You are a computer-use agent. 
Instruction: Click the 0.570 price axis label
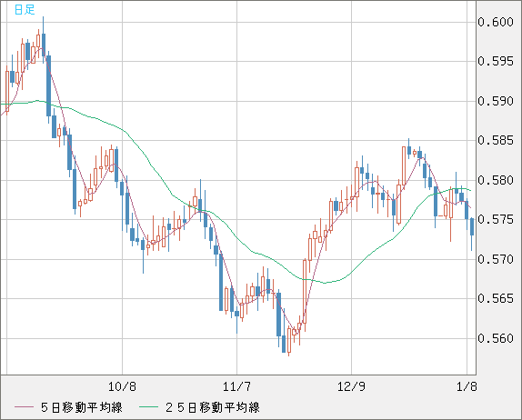click(496, 259)
